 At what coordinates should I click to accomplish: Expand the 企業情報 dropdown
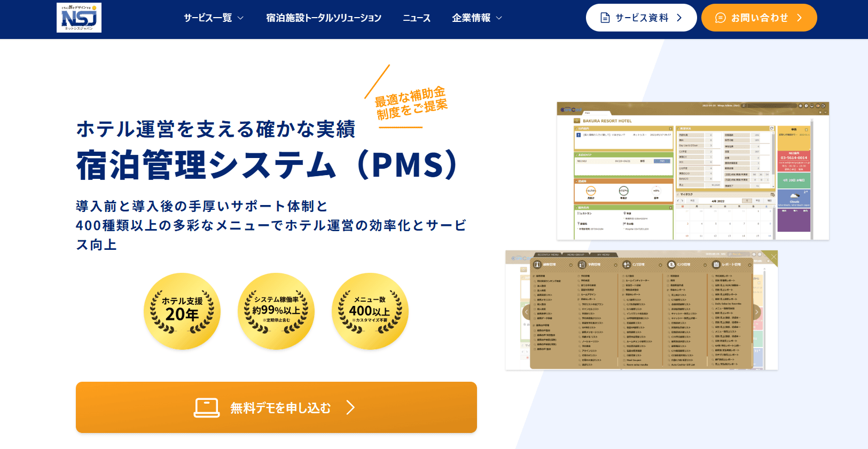click(x=477, y=18)
